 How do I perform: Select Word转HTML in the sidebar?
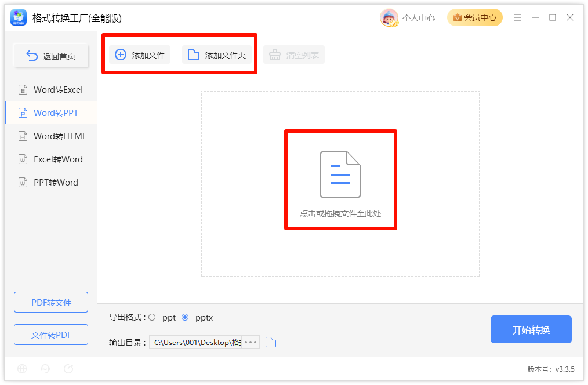coord(51,136)
